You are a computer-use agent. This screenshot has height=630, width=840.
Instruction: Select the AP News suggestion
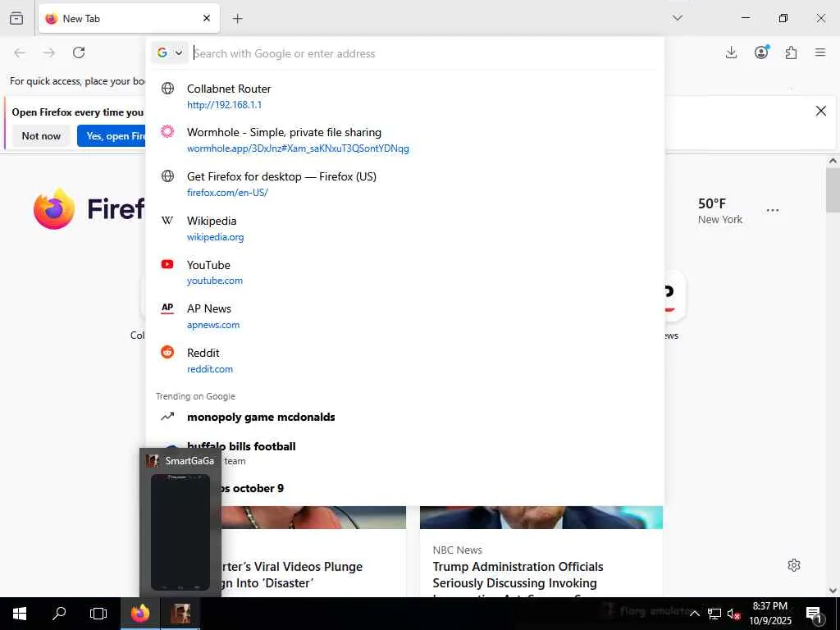(x=405, y=316)
